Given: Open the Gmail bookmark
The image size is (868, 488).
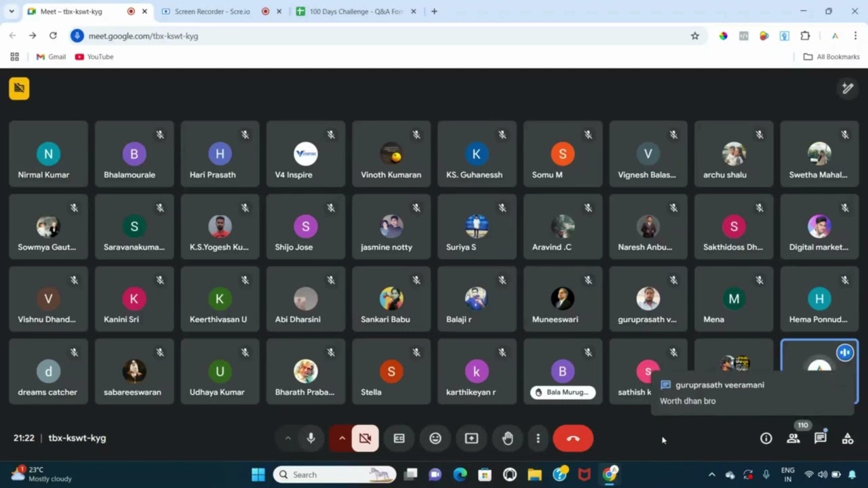Looking at the screenshot, I should (51, 57).
